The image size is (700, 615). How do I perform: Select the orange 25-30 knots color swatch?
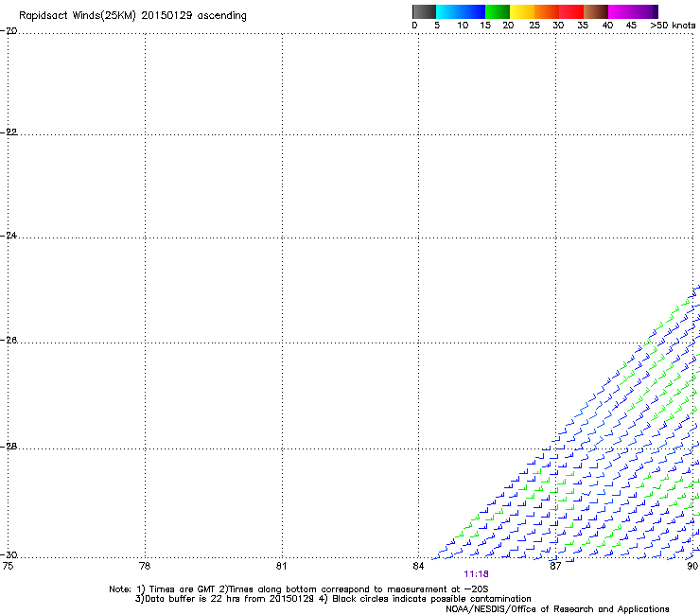(547, 11)
